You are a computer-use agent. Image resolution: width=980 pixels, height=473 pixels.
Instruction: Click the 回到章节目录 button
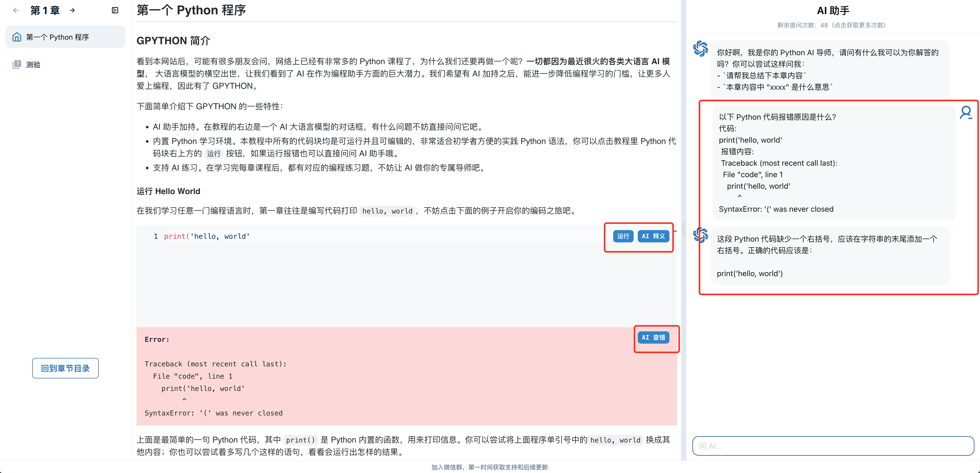[65, 368]
